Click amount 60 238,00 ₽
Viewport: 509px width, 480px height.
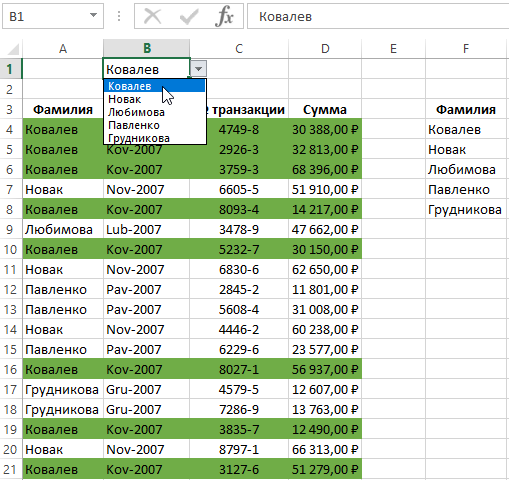(x=325, y=329)
